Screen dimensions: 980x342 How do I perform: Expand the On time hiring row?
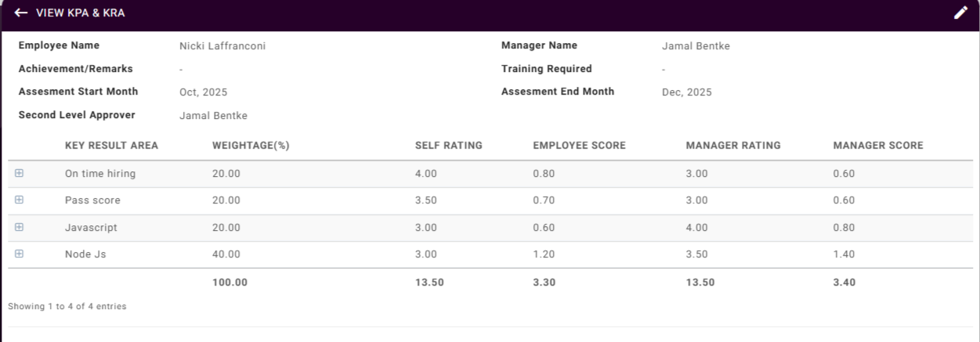pyautogui.click(x=20, y=174)
